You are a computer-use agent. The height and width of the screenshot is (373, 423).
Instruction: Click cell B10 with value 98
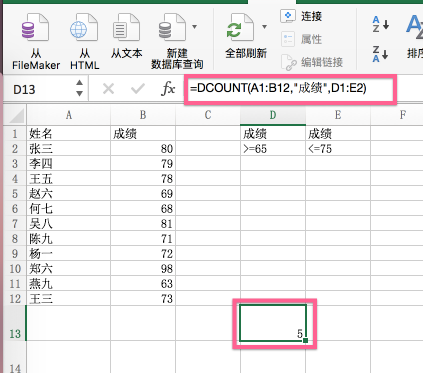143,268
